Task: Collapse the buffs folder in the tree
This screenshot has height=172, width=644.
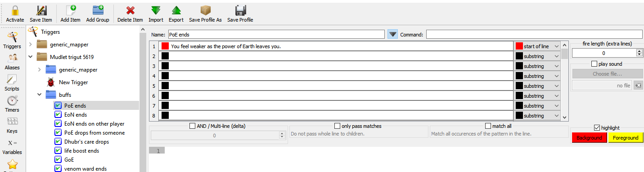Action: pos(40,95)
